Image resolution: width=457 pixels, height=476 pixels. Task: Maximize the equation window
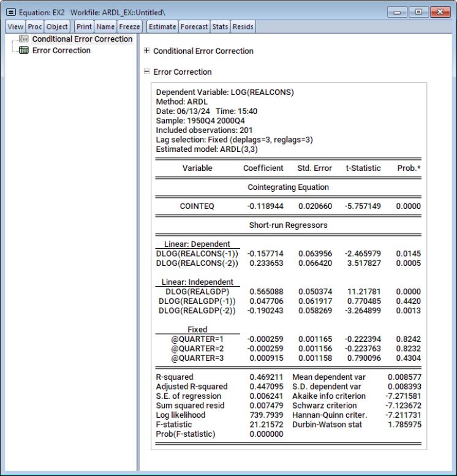tap(424, 12)
